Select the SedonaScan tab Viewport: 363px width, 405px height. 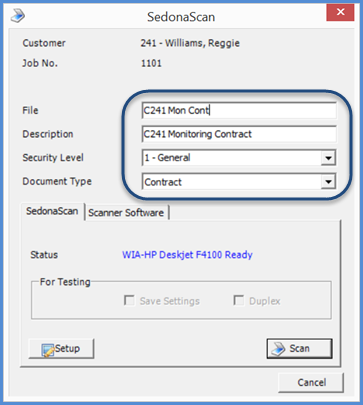(52, 211)
